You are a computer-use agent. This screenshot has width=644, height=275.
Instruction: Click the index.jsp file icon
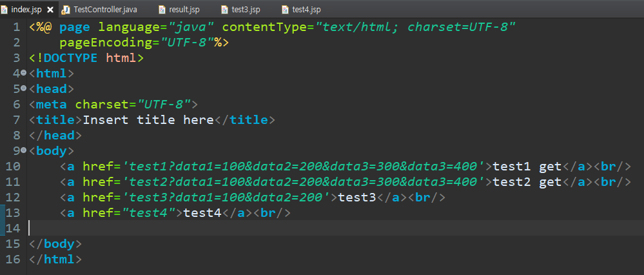tap(4, 10)
